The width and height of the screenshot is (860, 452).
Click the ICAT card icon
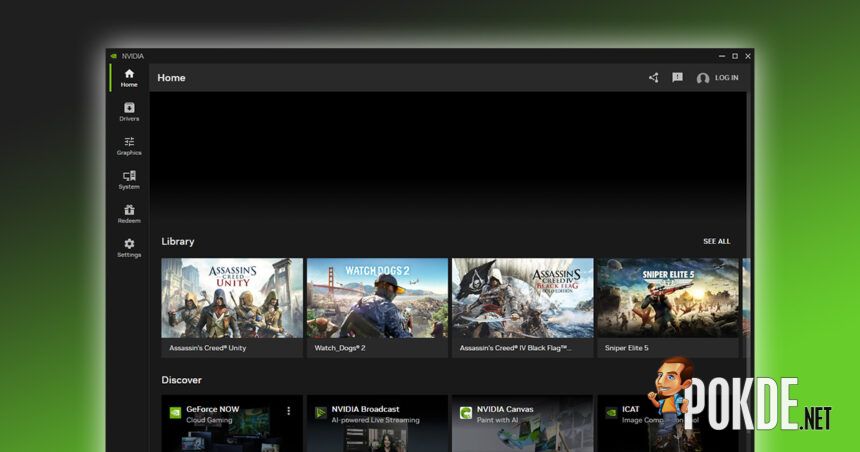pyautogui.click(x=611, y=413)
